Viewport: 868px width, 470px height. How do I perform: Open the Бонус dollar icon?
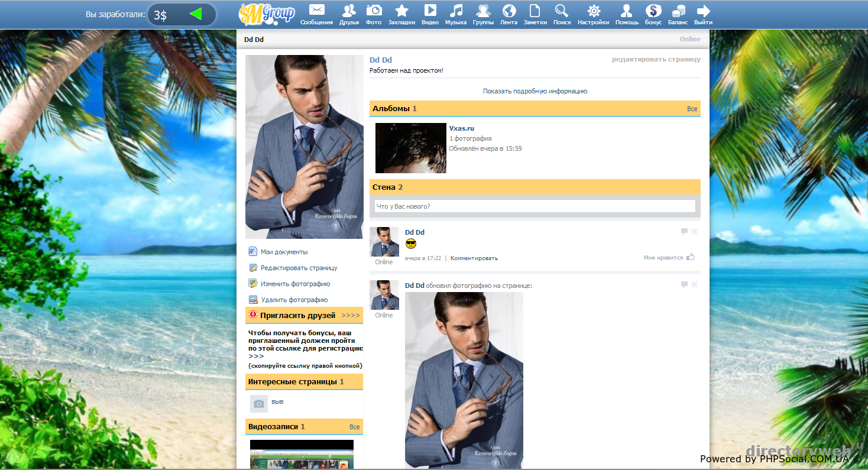pos(653,11)
